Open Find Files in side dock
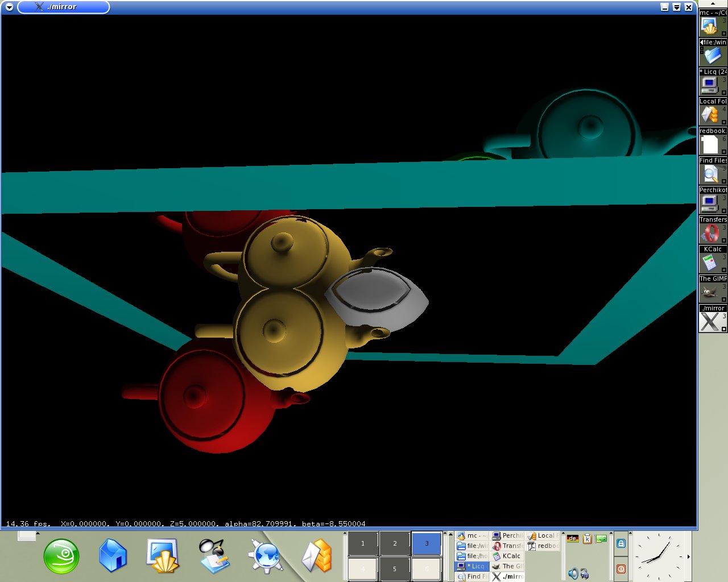The height and width of the screenshot is (582, 728). [x=713, y=171]
